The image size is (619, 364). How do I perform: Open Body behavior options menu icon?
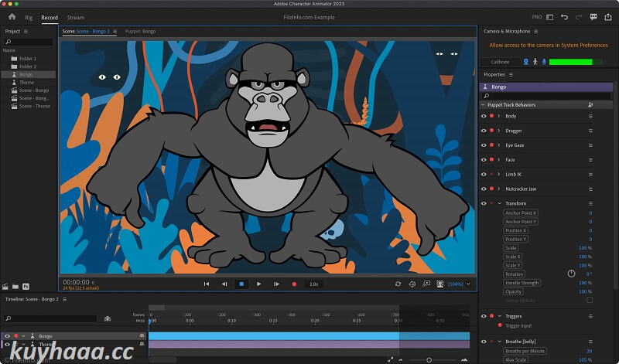point(590,117)
